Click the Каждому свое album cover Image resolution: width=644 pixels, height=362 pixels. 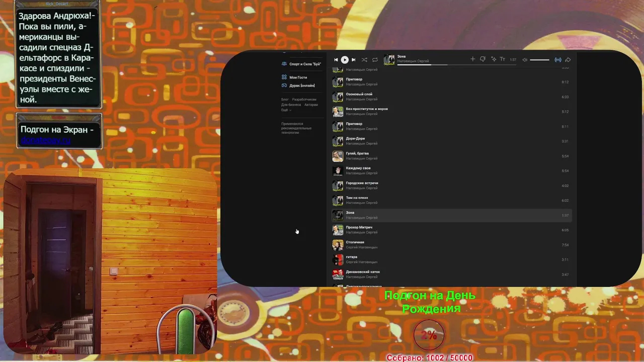(x=338, y=171)
